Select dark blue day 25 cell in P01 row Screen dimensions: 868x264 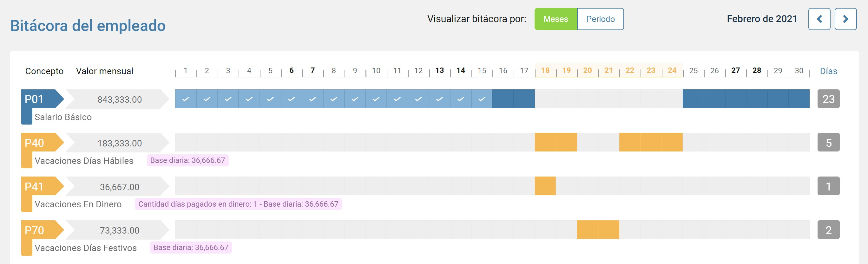click(x=694, y=99)
